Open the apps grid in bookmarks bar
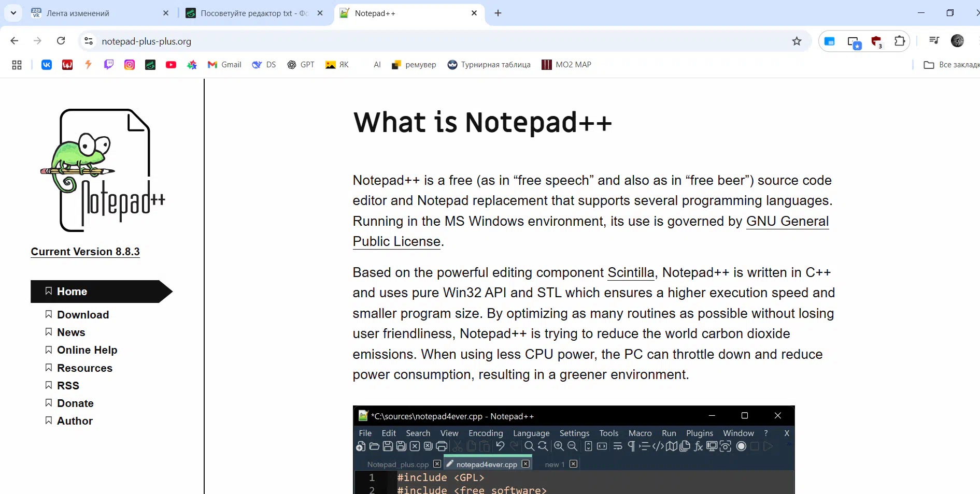 pyautogui.click(x=17, y=65)
